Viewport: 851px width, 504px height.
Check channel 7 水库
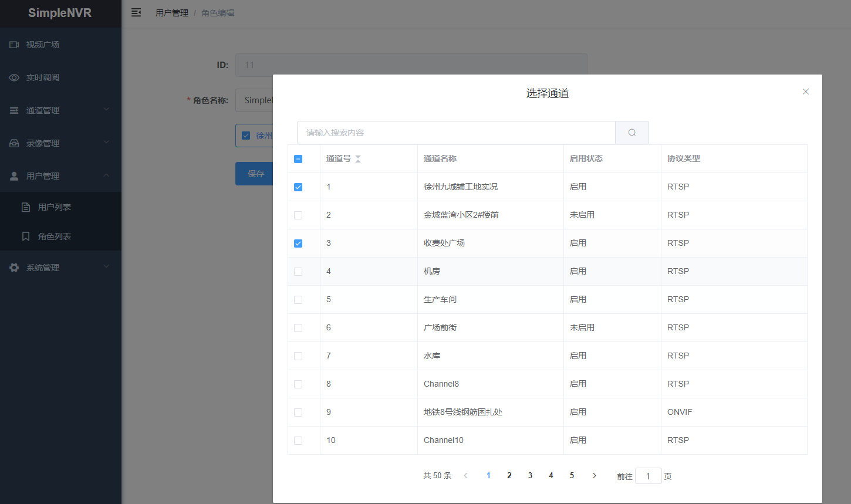coord(298,356)
